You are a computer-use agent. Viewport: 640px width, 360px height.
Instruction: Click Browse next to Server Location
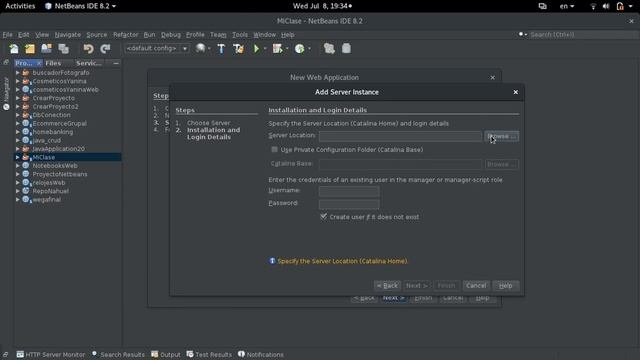502,136
